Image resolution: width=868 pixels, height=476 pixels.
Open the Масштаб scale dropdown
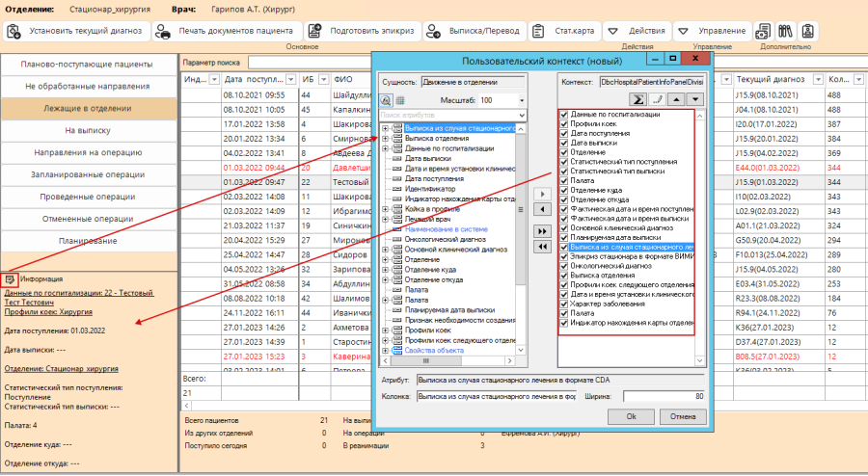522,100
